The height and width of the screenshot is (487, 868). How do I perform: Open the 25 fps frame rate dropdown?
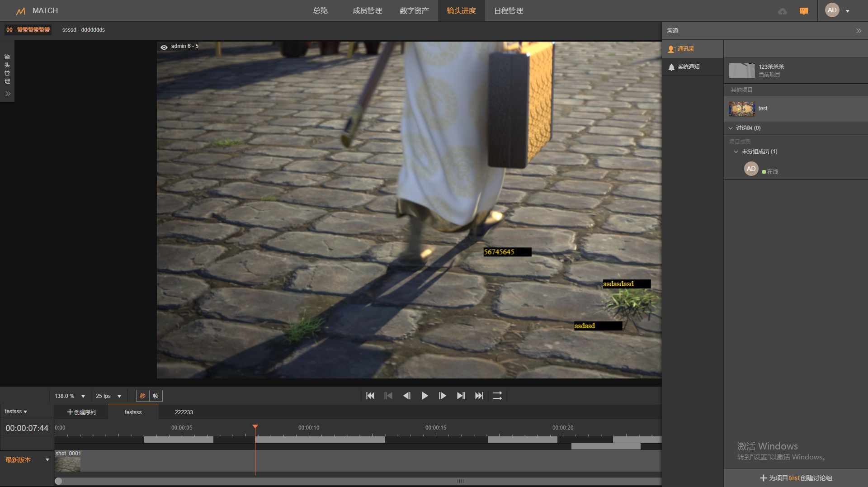108,396
